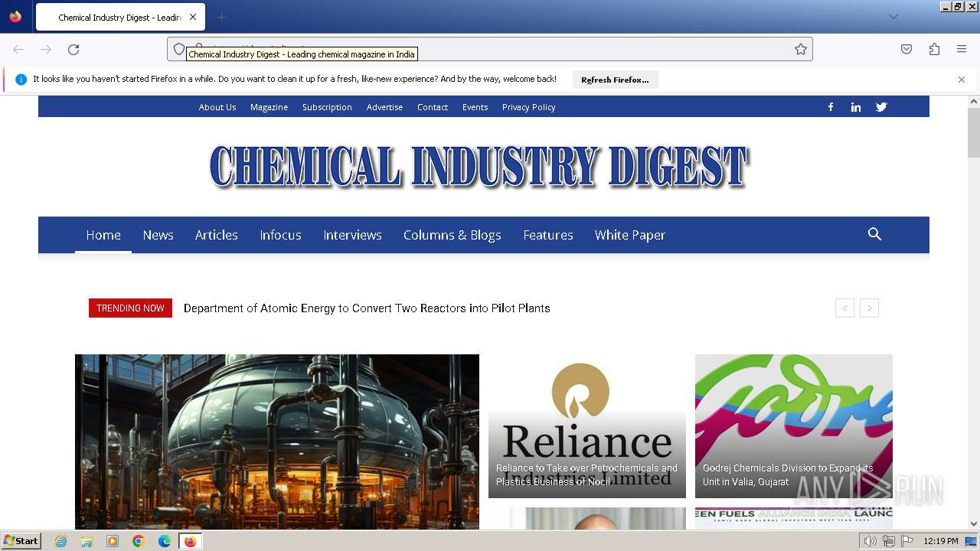This screenshot has height=551, width=980.
Task: Click the page vertical scrollbar thumb
Action: 974,132
